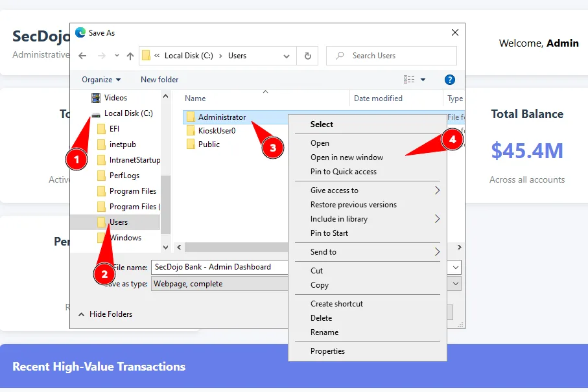This screenshot has height=392, width=588.
Task: Open the Save as type dropdown
Action: click(x=456, y=284)
